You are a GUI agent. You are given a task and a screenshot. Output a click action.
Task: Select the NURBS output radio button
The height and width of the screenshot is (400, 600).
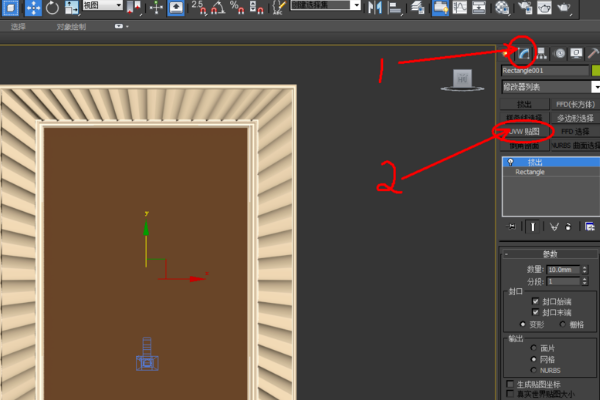(533, 370)
